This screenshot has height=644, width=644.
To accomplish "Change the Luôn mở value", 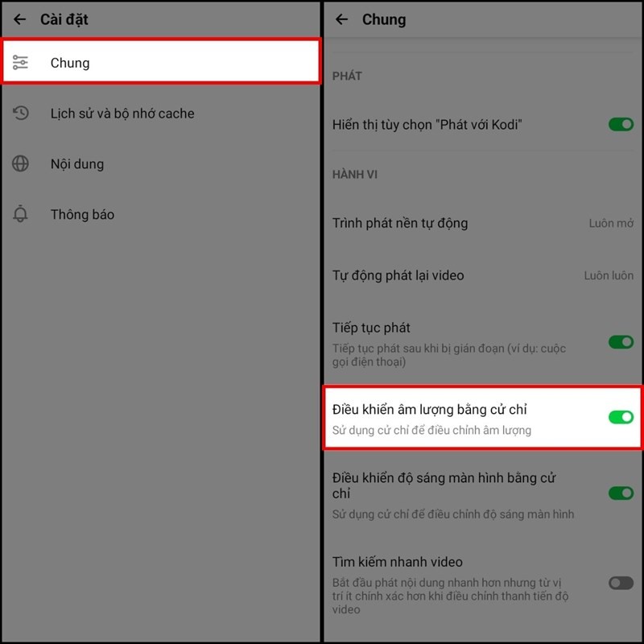I will 611,223.
